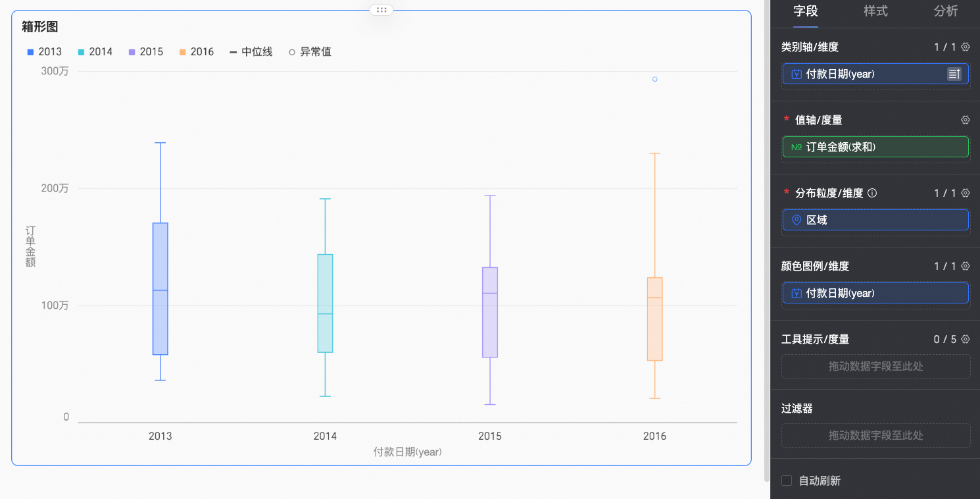
Task: Click the 过滤器 section label
Action: click(797, 408)
